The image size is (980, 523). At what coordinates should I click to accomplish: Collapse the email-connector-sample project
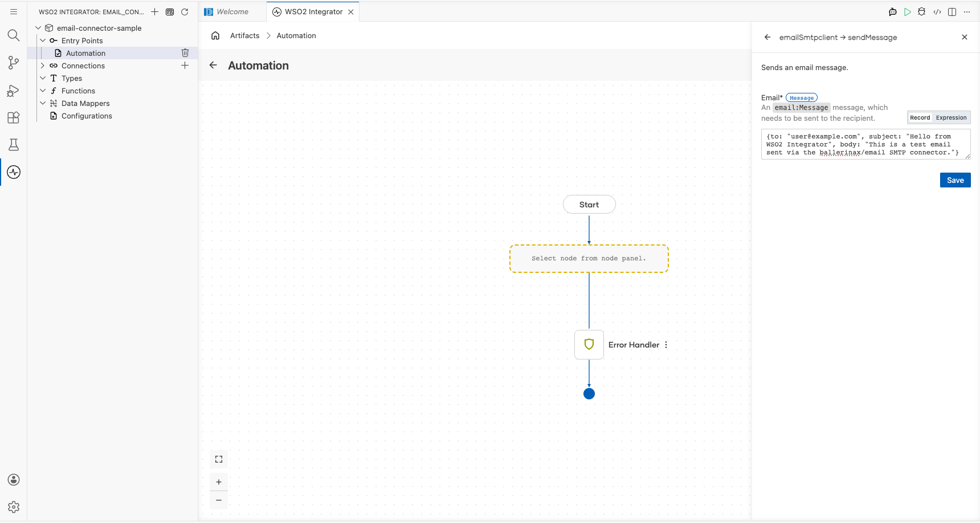[38, 28]
